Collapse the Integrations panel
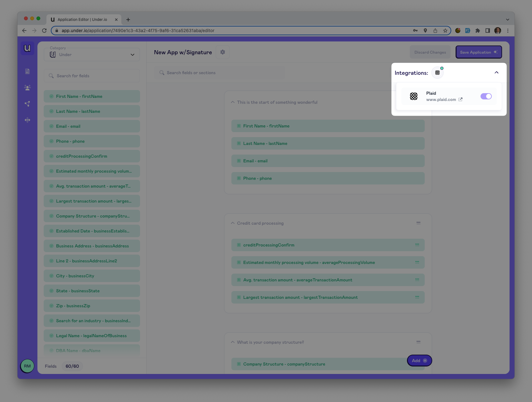The width and height of the screenshot is (532, 402). point(496,73)
